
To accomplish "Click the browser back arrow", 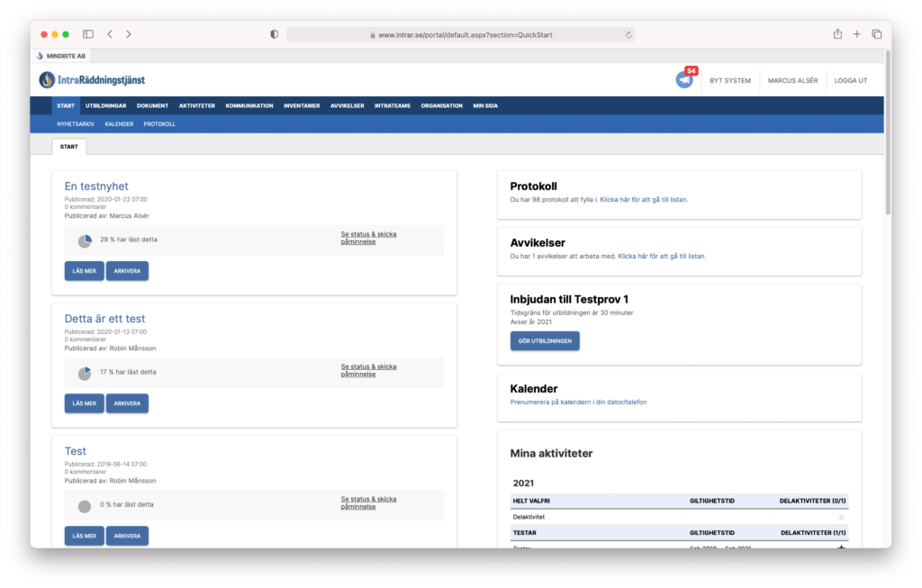I will 110,34.
